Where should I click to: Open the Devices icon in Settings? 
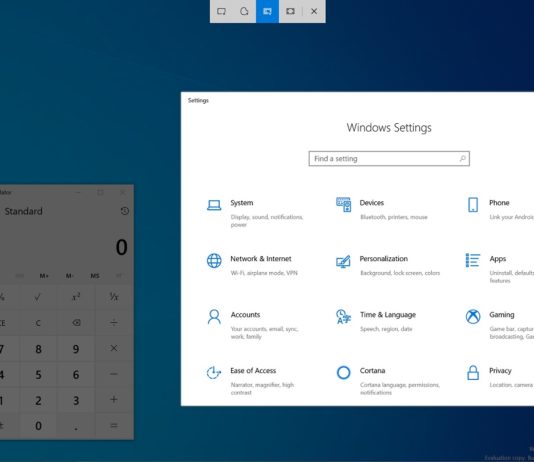click(343, 205)
